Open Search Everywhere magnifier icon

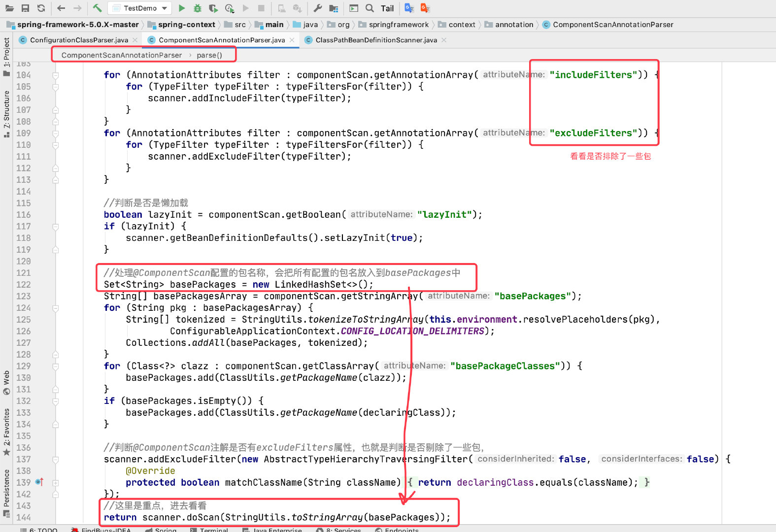(x=370, y=8)
